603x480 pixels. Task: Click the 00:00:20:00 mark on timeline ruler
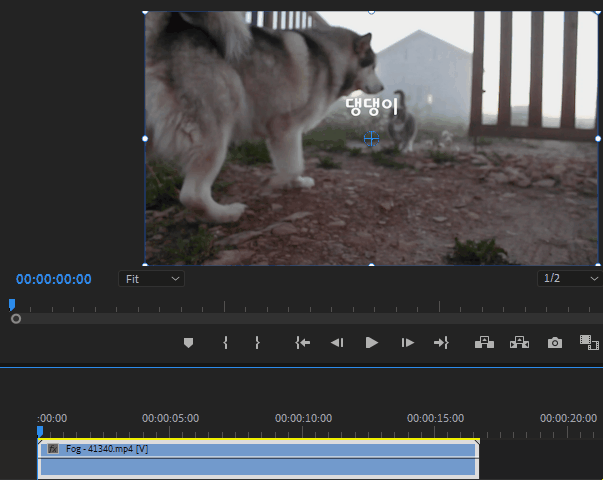568,418
